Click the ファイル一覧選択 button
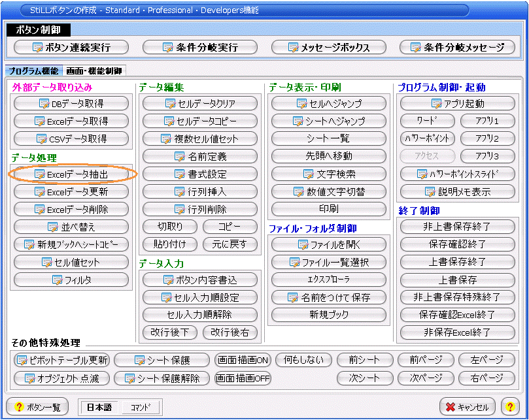This screenshot has width=529, height=420. click(329, 262)
